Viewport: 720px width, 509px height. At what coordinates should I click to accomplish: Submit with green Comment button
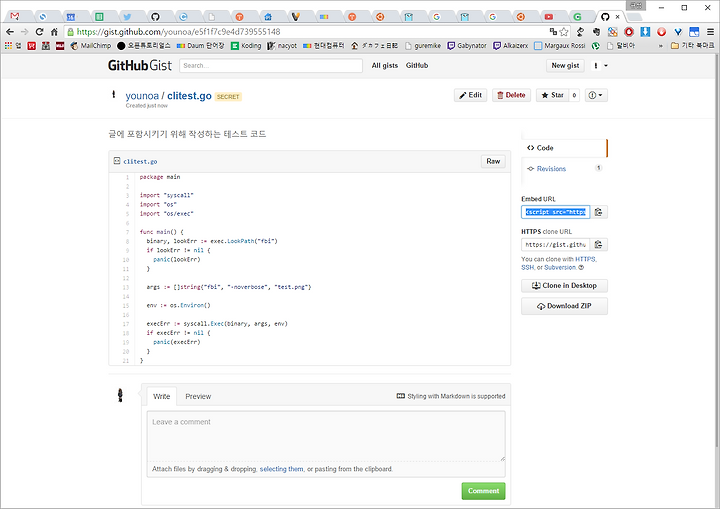(x=484, y=491)
